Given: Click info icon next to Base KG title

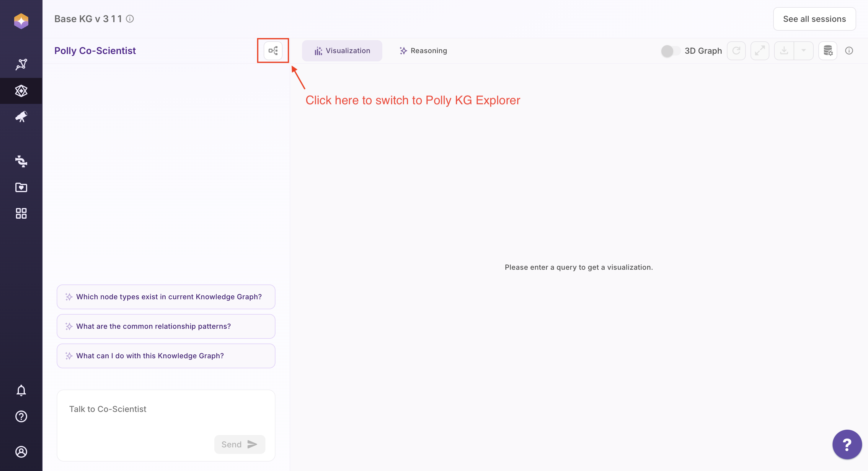Looking at the screenshot, I should point(130,19).
